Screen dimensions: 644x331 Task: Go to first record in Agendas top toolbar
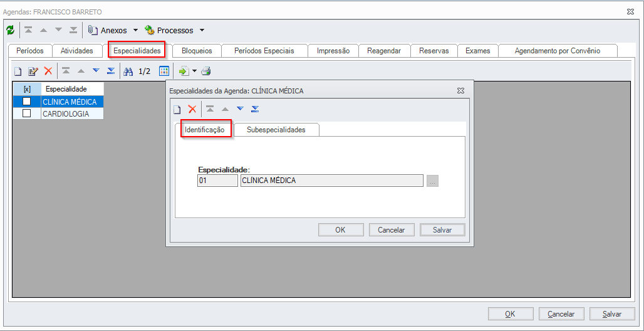[28, 30]
